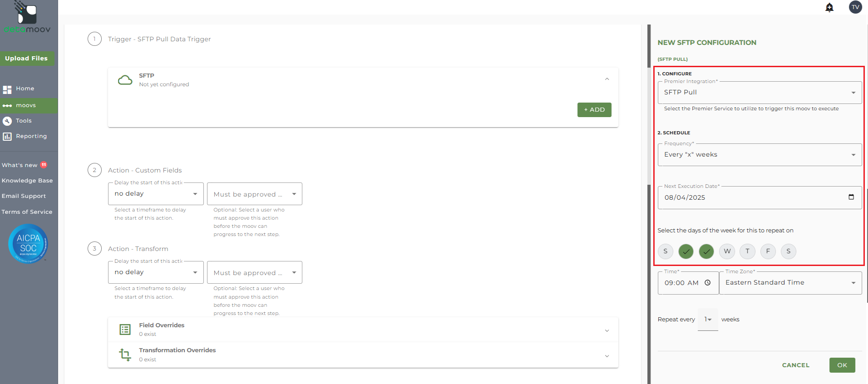Toggle Wednesday (W) day circle

click(x=727, y=251)
